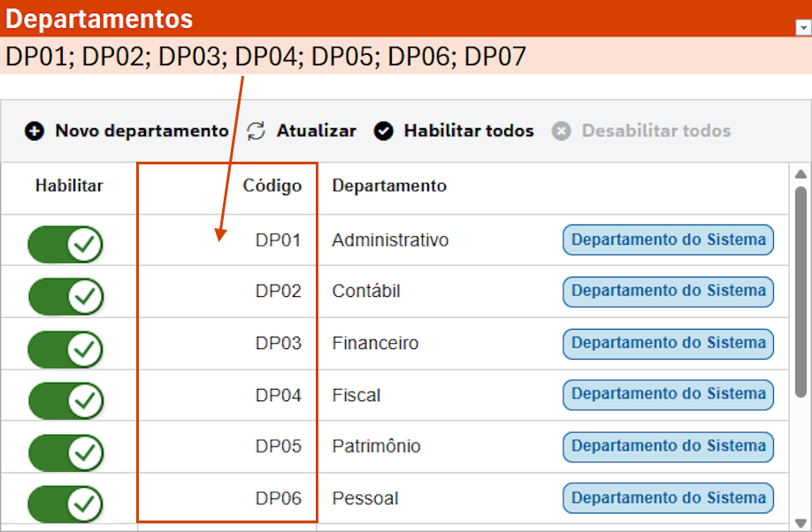
Task: Open the Departamentos header dropdown arrow
Action: click(x=803, y=27)
